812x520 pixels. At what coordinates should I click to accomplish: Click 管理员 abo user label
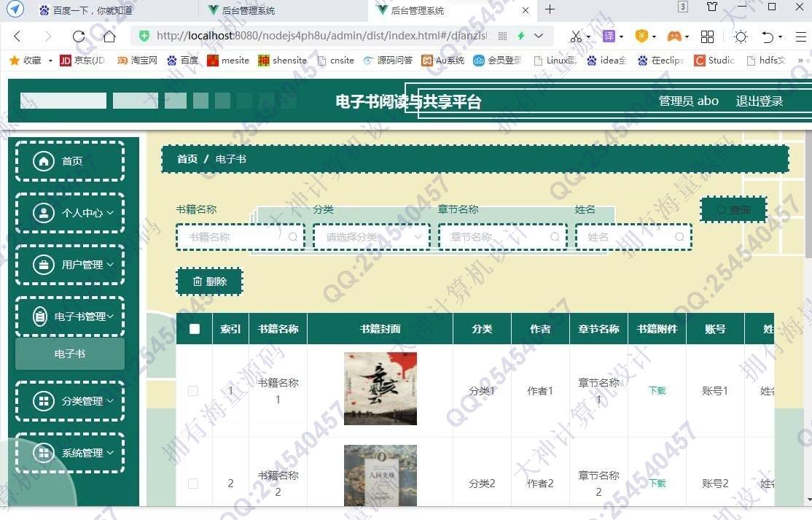point(688,101)
